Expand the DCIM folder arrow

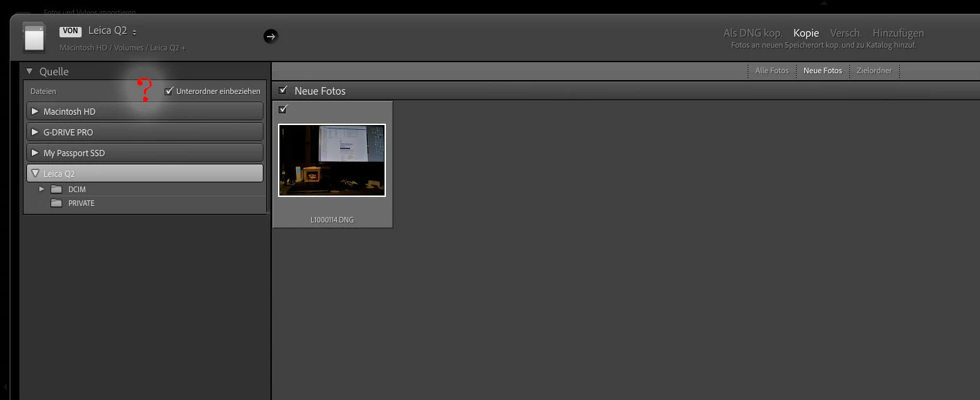click(42, 189)
